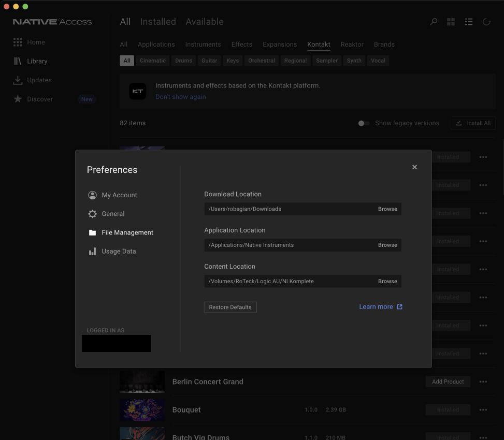Filter by Orchestral tag

[261, 61]
